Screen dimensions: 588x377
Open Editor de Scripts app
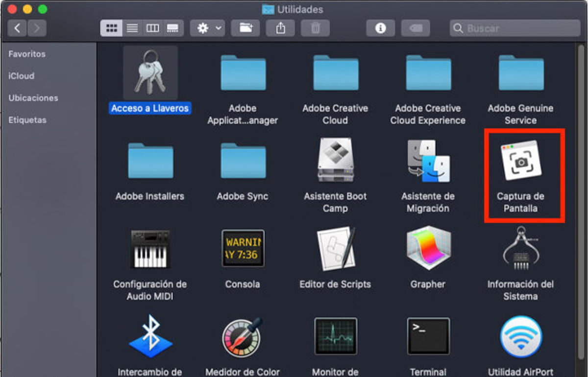[336, 248]
